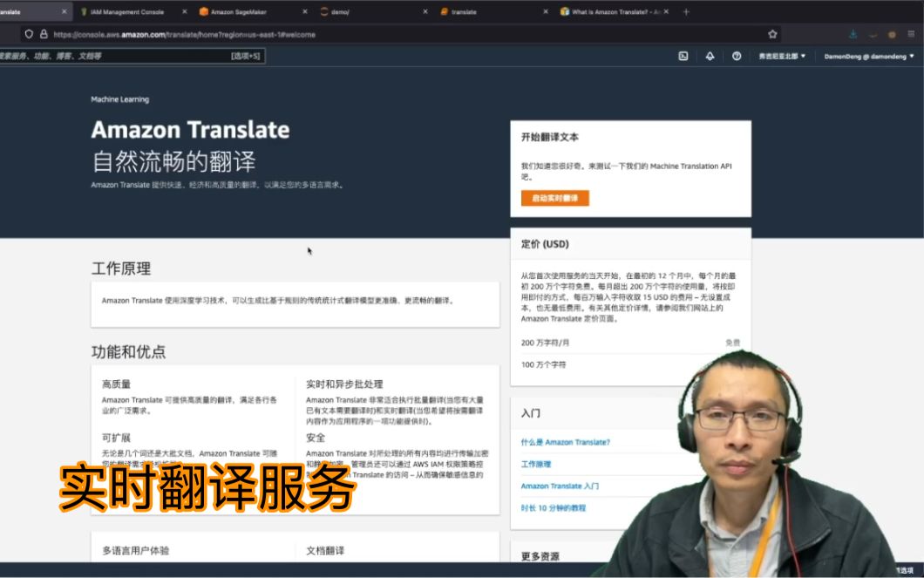Click the 定价 (USD) heading

[x=545, y=244]
